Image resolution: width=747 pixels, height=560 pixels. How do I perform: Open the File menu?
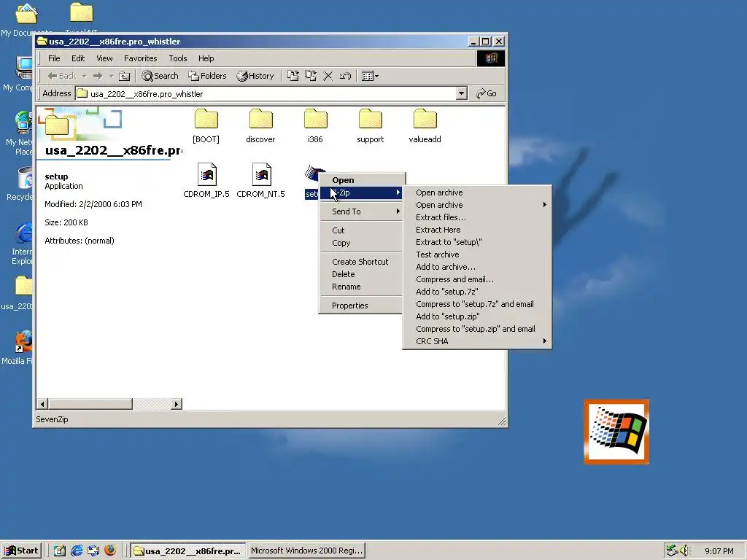pyautogui.click(x=54, y=58)
